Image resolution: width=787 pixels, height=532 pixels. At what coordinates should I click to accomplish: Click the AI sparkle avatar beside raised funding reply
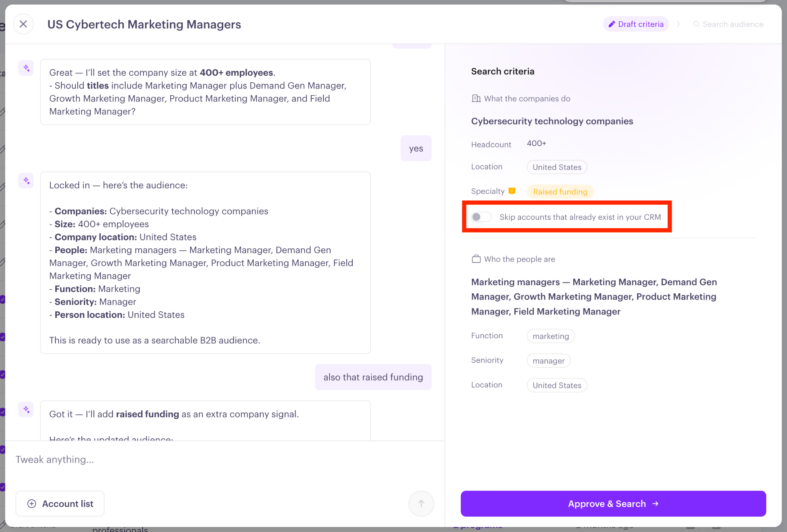pyautogui.click(x=26, y=409)
